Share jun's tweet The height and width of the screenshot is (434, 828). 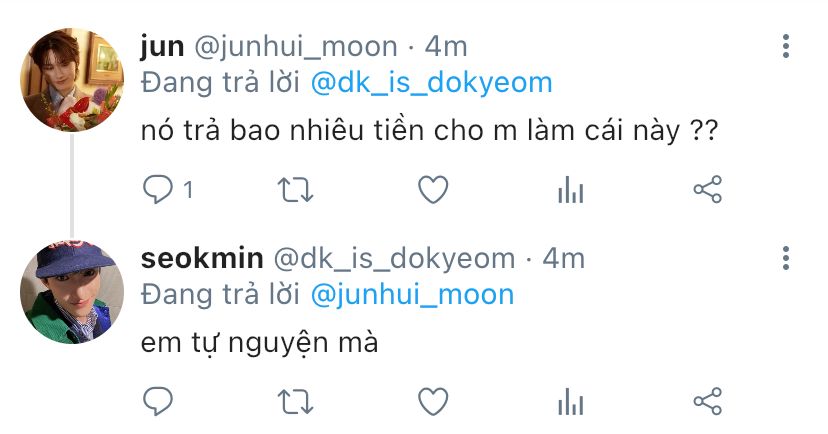click(708, 190)
